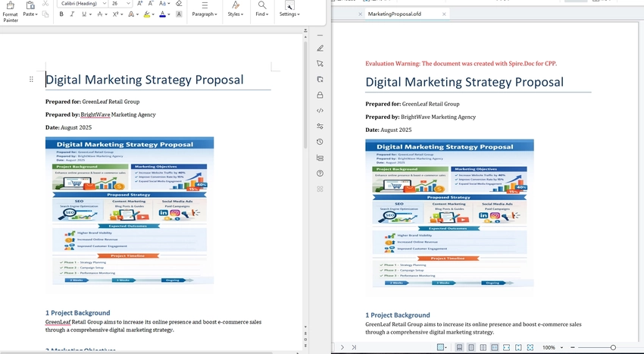The image size is (644, 354).
Task: Open the Styles gallery button
Action: [x=236, y=10]
